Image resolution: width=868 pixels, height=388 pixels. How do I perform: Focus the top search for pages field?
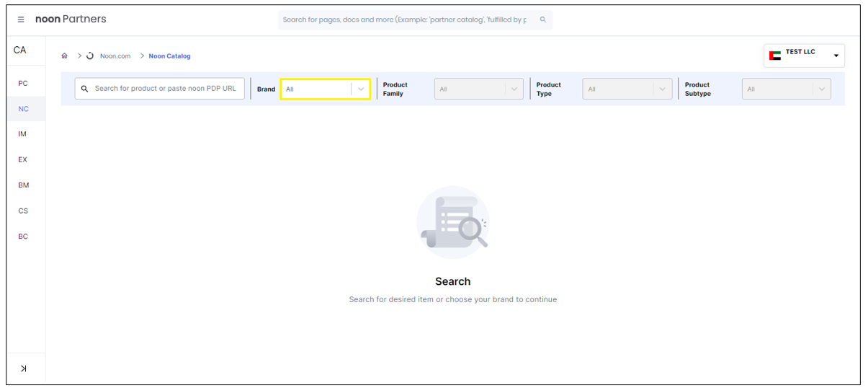click(x=415, y=19)
